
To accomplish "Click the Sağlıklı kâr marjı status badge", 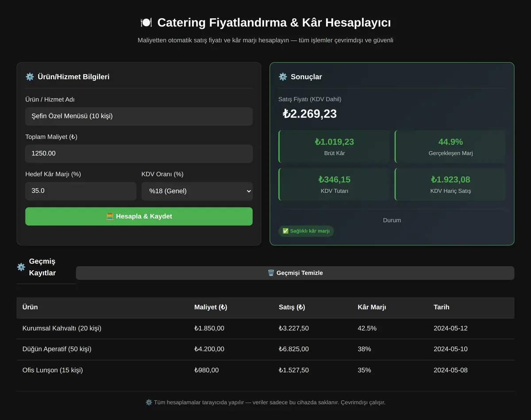I will (x=306, y=231).
